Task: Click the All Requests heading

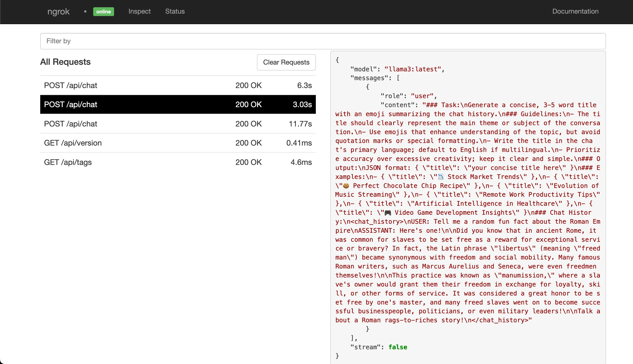Action: click(65, 62)
